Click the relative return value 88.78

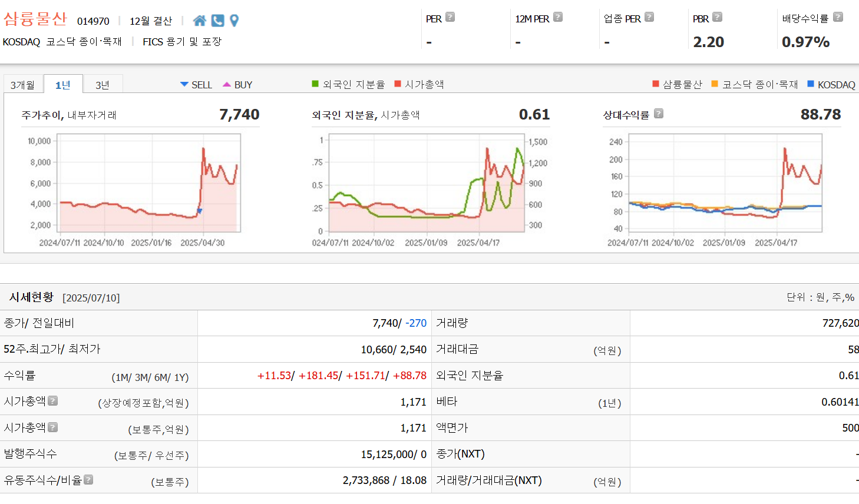[x=821, y=114]
